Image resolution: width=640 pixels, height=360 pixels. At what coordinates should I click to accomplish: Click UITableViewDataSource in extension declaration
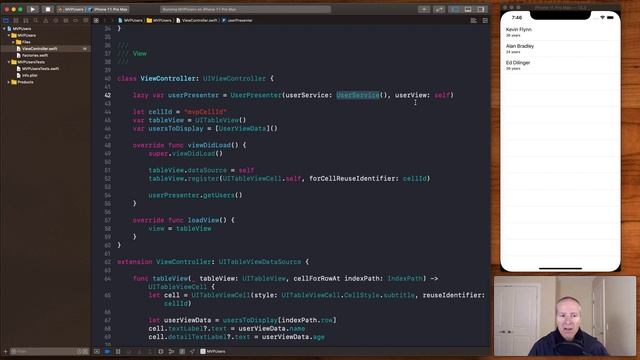[x=260, y=262]
